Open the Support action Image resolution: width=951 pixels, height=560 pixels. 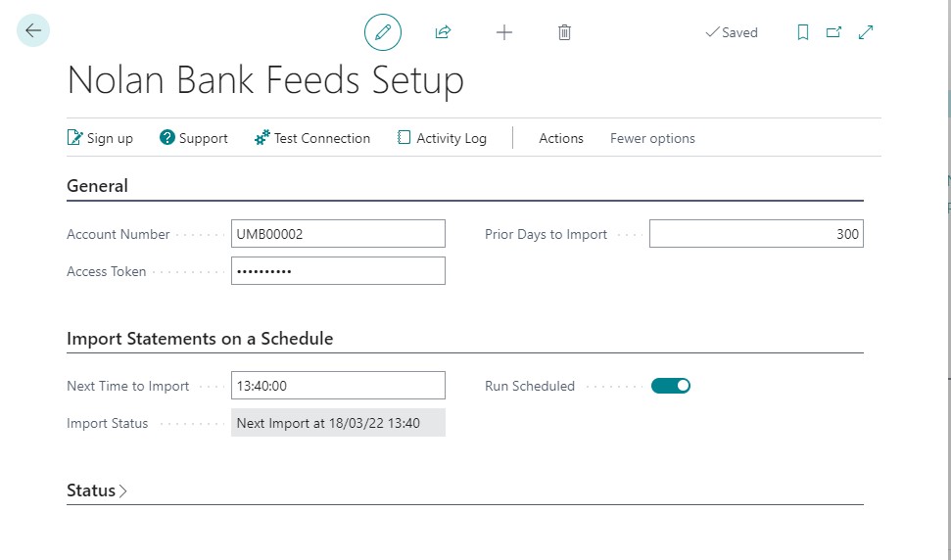coord(194,138)
